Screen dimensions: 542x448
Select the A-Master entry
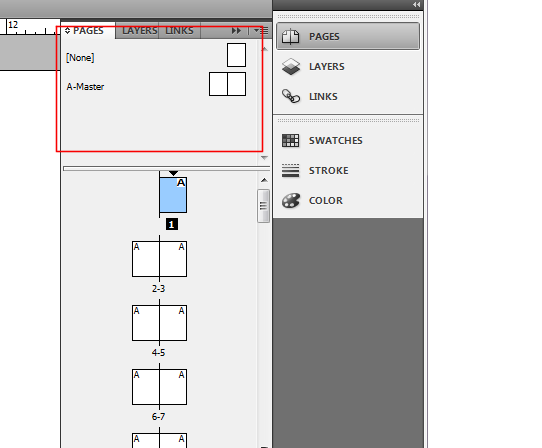[x=85, y=86]
